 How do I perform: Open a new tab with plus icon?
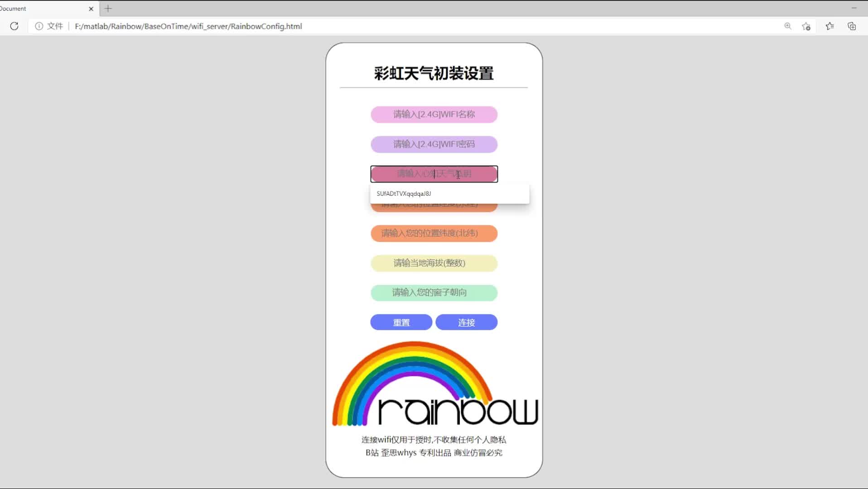click(108, 9)
